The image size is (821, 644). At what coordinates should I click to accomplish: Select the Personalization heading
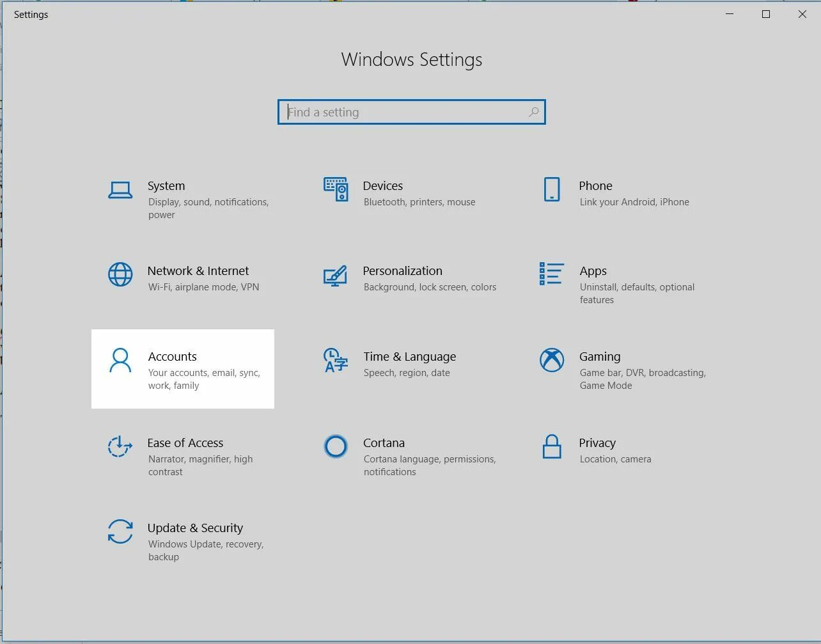coord(403,271)
